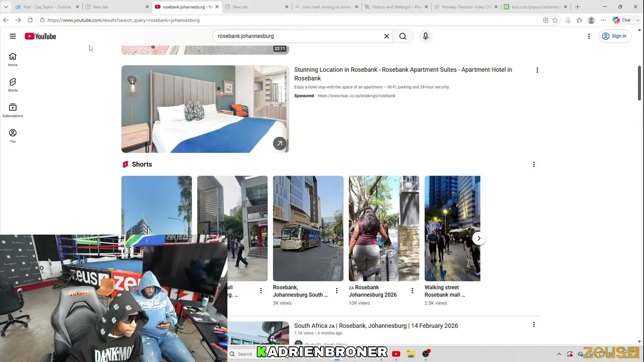Screen dimensions: 644x362
Task: Close the rosebank johannesburg tab
Action: click(217, 7)
